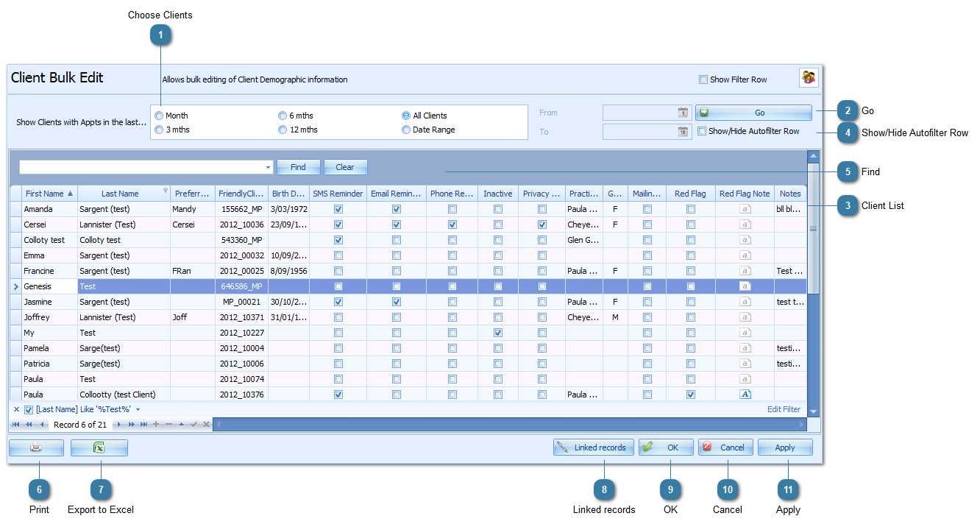Confirm record edit with checkmark icon
Screen dimensions: 980x527
coord(194,425)
